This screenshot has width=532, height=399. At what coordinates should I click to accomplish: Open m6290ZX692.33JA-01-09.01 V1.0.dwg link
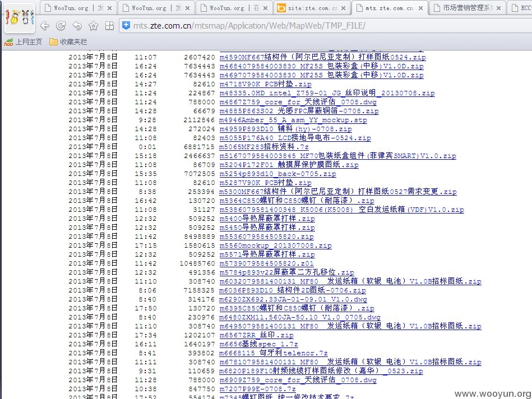(x=293, y=299)
